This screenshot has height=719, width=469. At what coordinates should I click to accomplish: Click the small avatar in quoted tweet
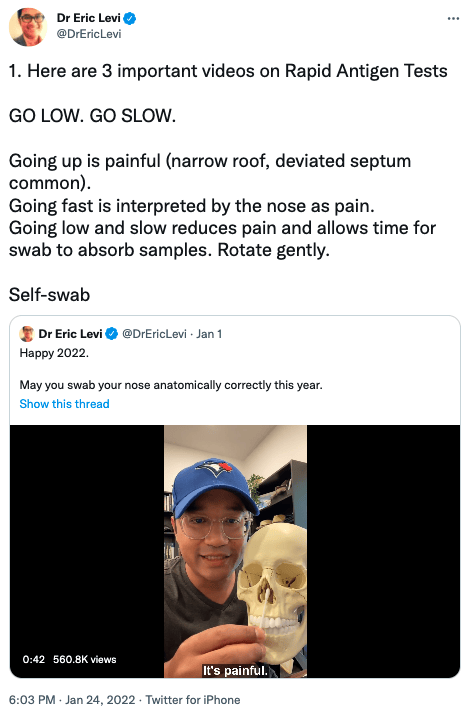tap(27, 334)
